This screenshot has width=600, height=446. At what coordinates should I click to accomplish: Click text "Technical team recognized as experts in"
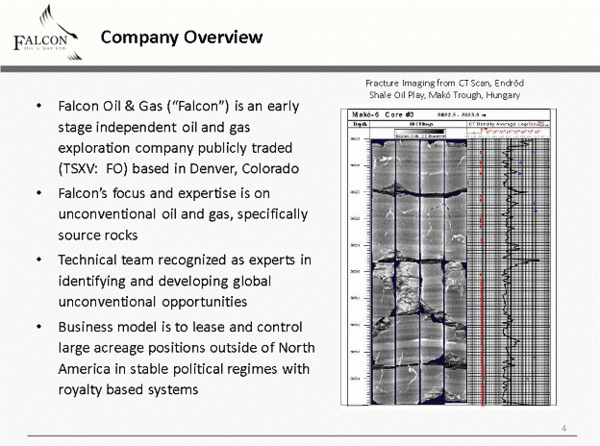tap(184, 260)
